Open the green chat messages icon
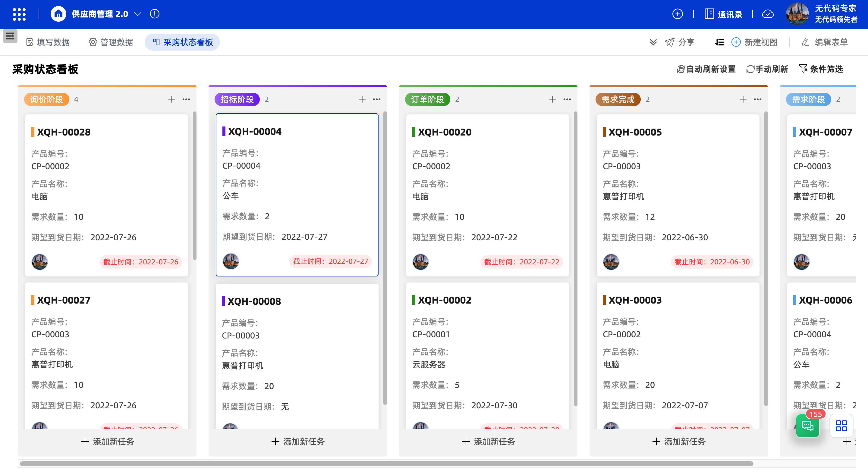Image resolution: width=868 pixels, height=474 pixels. 807,426
